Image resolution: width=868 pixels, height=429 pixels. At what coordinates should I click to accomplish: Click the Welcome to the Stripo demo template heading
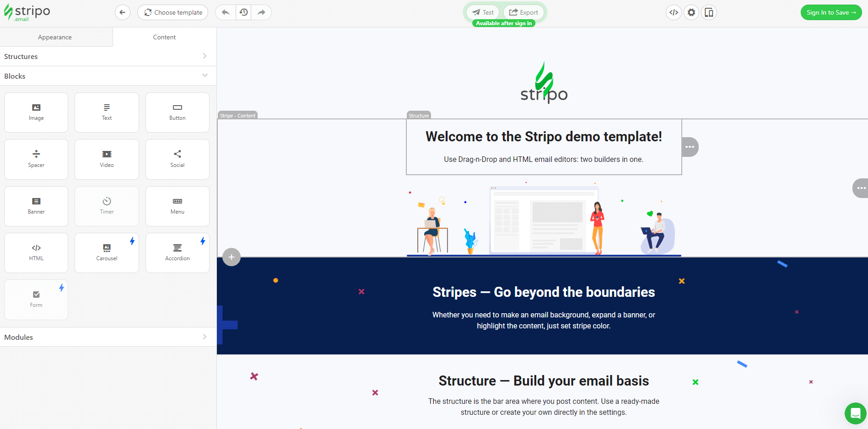coord(544,136)
